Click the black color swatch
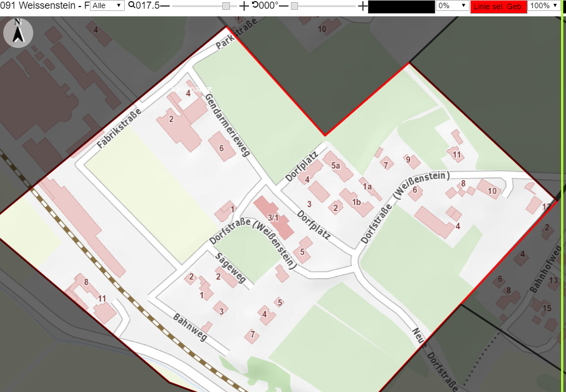The image size is (566, 392). pos(401,7)
